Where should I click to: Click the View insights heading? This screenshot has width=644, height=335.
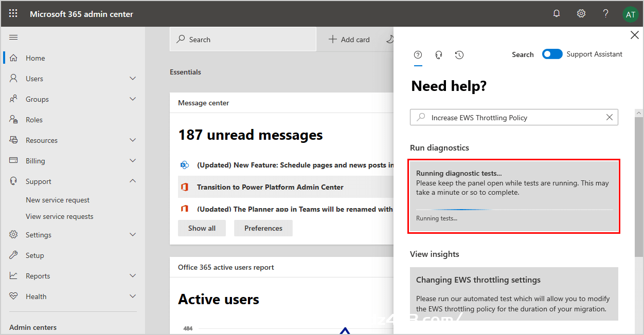(x=435, y=254)
